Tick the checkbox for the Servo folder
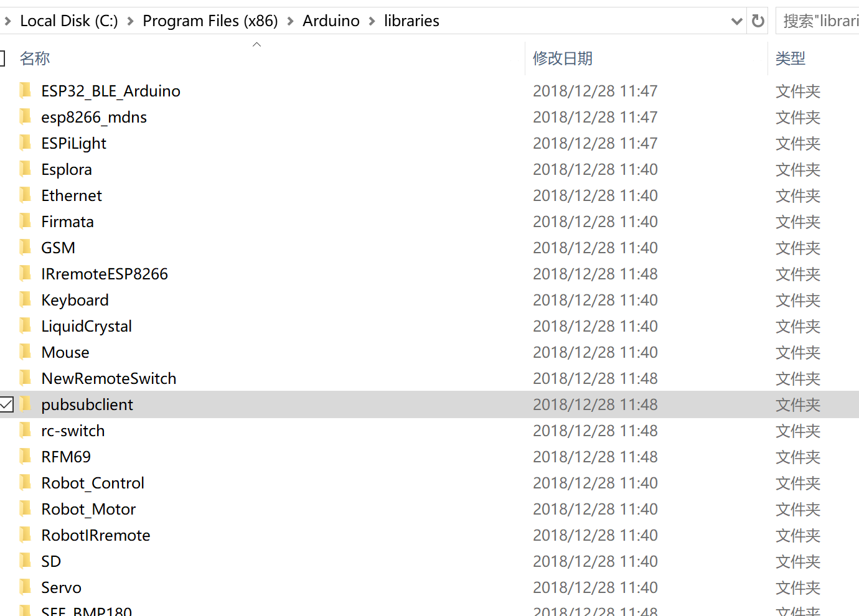Image resolution: width=859 pixels, height=616 pixels. click(x=7, y=587)
